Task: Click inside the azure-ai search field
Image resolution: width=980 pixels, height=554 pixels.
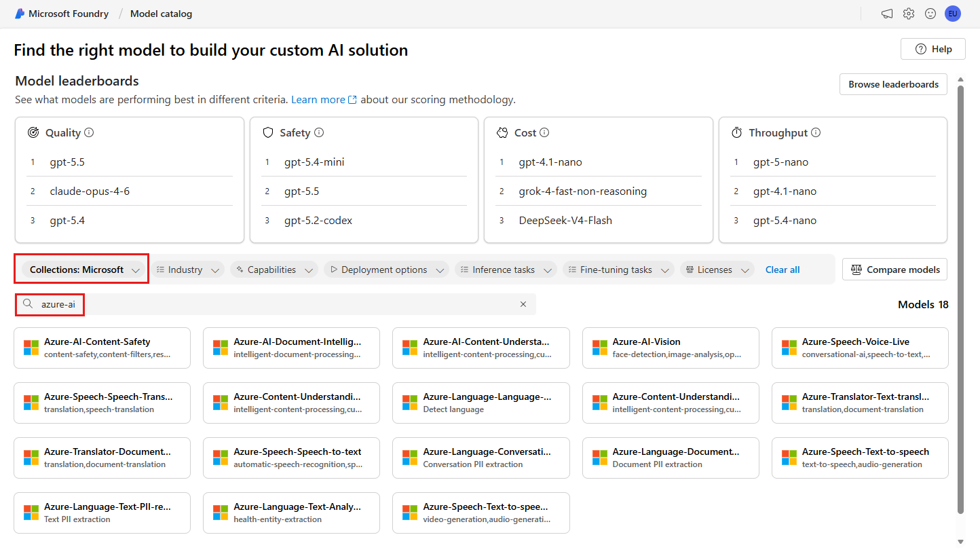Action: [x=276, y=304]
